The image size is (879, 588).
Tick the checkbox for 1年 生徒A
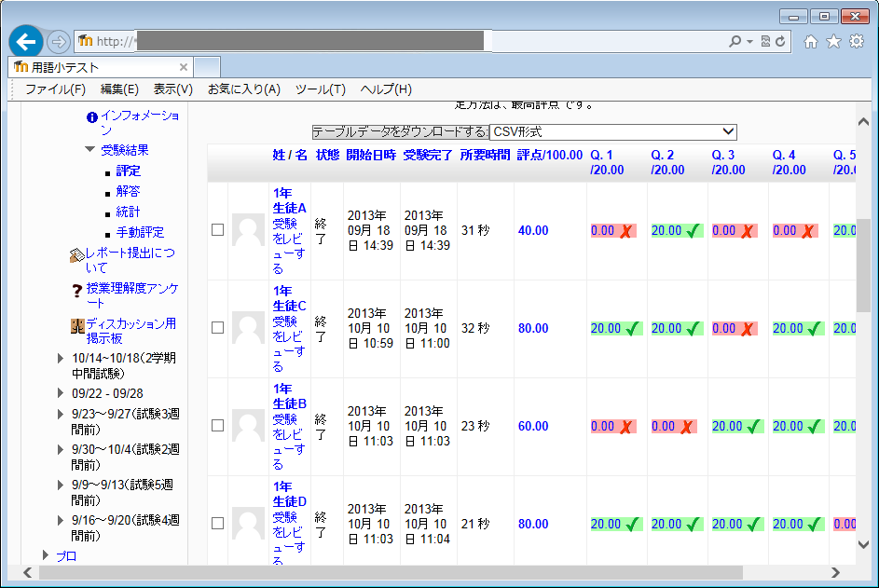(217, 230)
